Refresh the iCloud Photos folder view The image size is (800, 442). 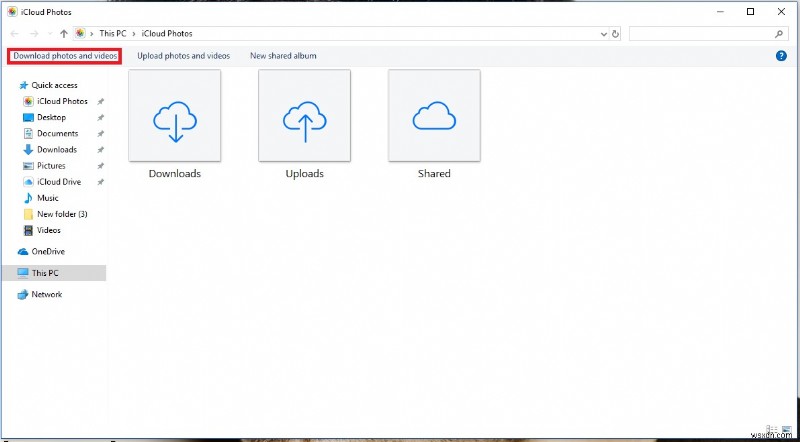(x=615, y=34)
